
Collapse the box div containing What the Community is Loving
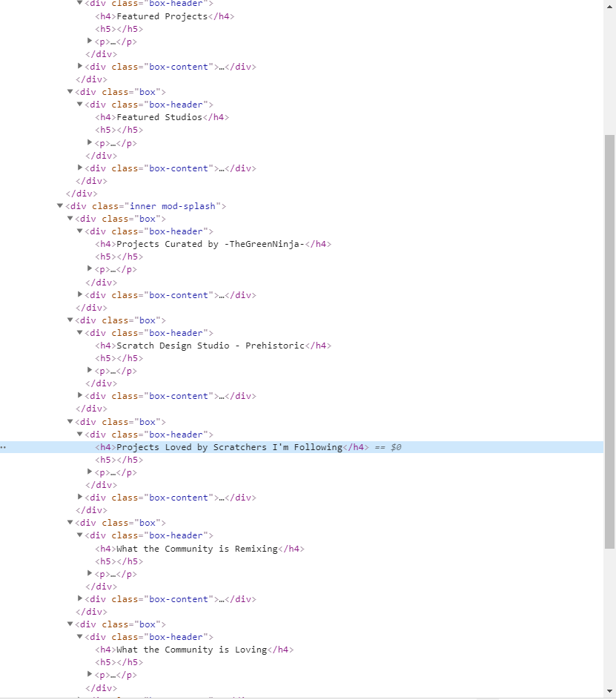coord(70,624)
